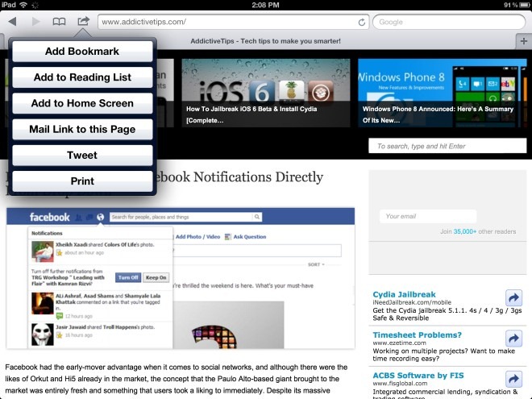
Task: Choose Print from share menu
Action: (82, 181)
